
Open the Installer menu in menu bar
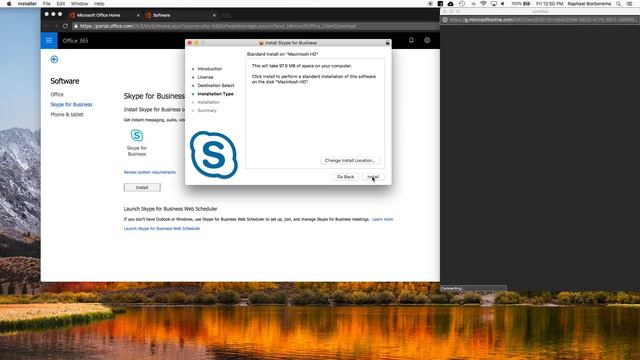tap(27, 4)
